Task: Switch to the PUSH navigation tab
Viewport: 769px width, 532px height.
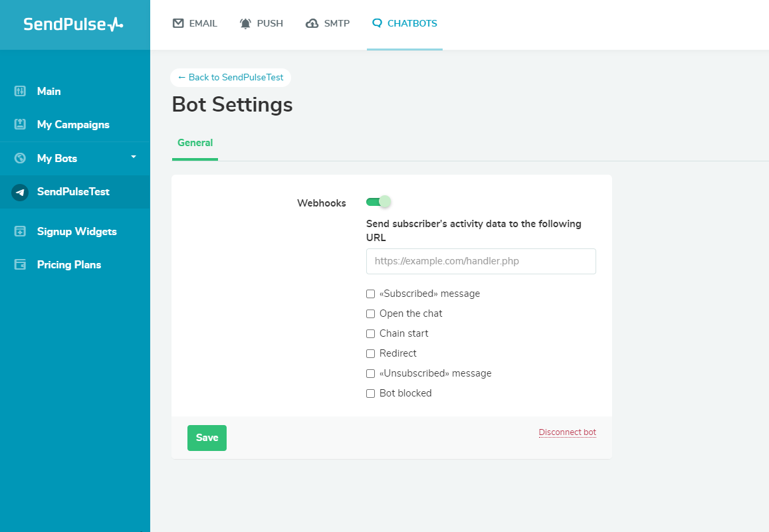Action: coord(261,23)
